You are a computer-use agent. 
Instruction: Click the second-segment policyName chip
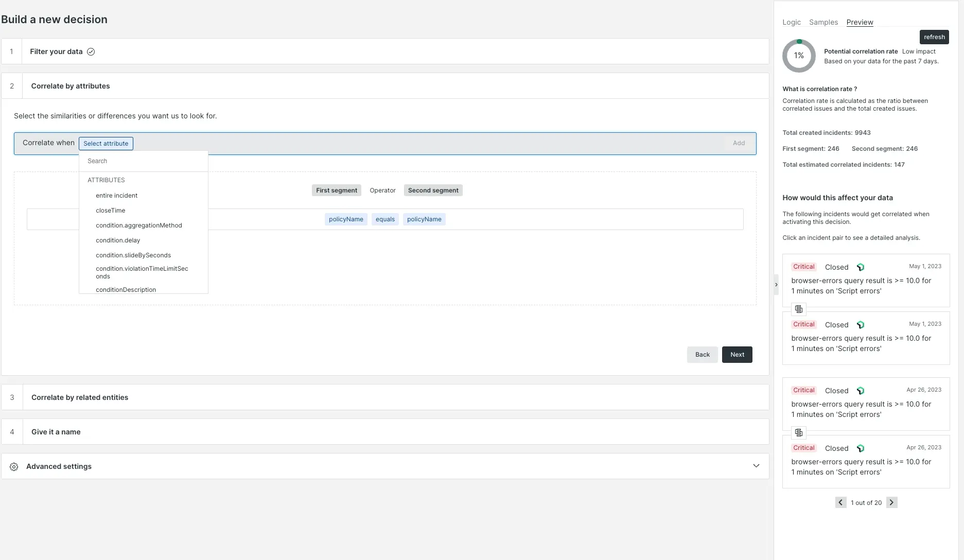coord(424,219)
